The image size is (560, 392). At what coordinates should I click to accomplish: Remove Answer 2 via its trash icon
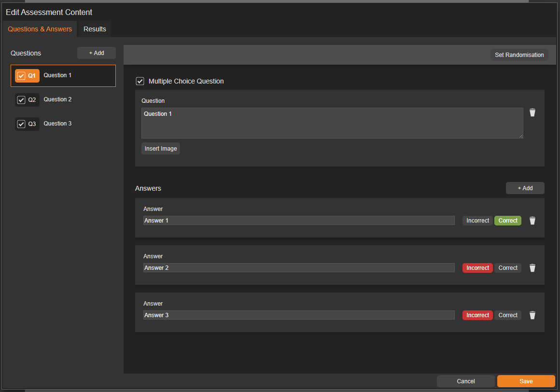(x=532, y=268)
